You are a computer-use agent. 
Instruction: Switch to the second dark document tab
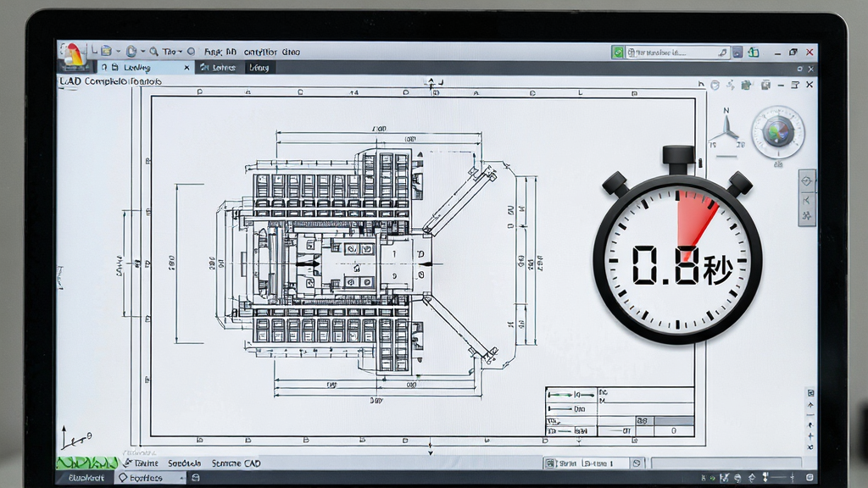click(218, 68)
